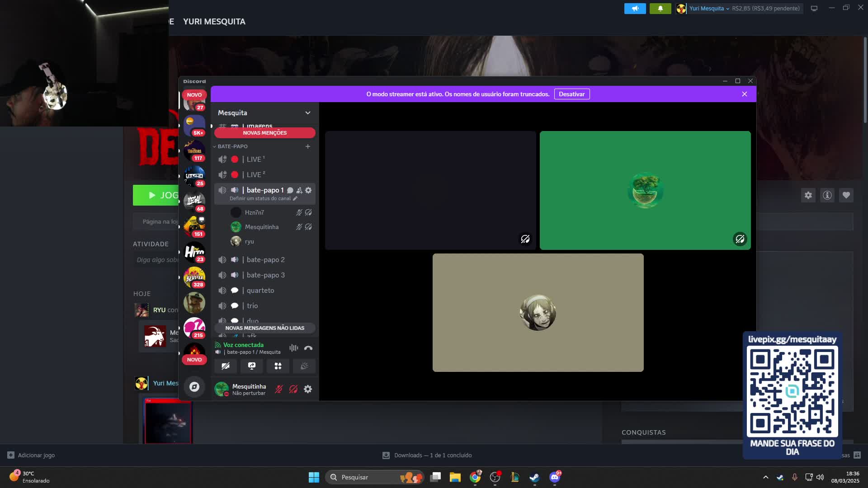Turn on camera in voice panel
Viewport: 868px width, 488px height.
click(x=226, y=366)
